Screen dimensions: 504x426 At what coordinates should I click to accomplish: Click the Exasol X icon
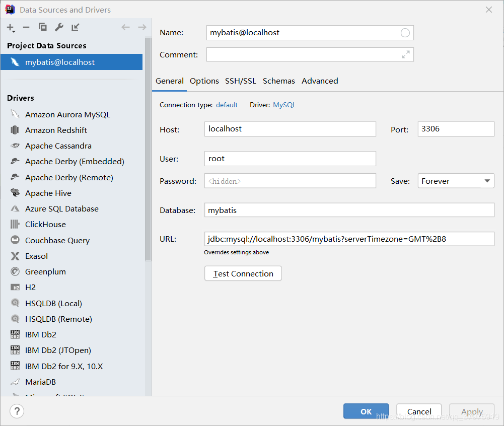pos(15,256)
